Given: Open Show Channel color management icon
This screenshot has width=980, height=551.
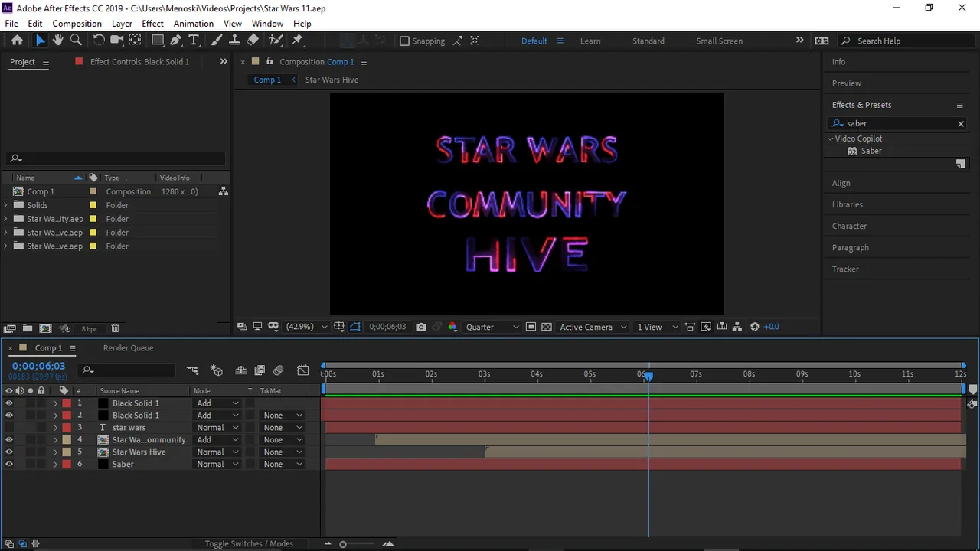Looking at the screenshot, I should (452, 327).
